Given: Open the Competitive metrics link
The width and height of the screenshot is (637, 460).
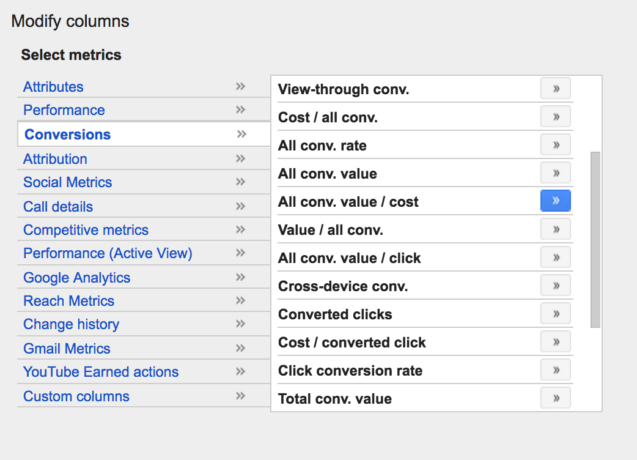Looking at the screenshot, I should click(86, 230).
